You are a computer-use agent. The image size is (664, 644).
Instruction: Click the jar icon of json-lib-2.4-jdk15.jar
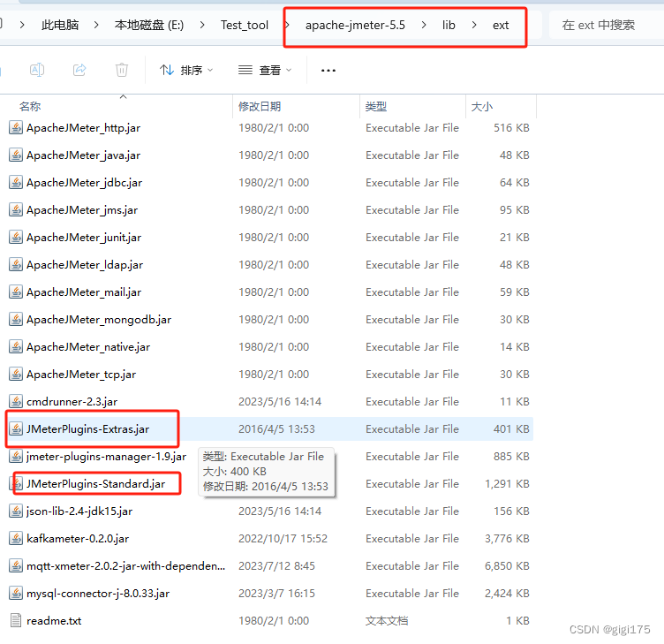click(x=16, y=511)
